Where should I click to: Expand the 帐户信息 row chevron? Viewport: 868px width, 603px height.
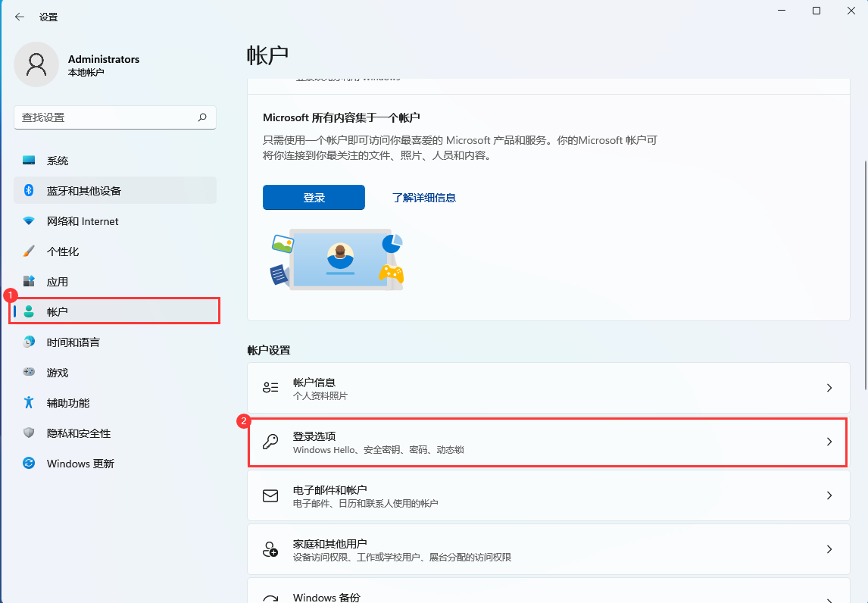point(829,387)
